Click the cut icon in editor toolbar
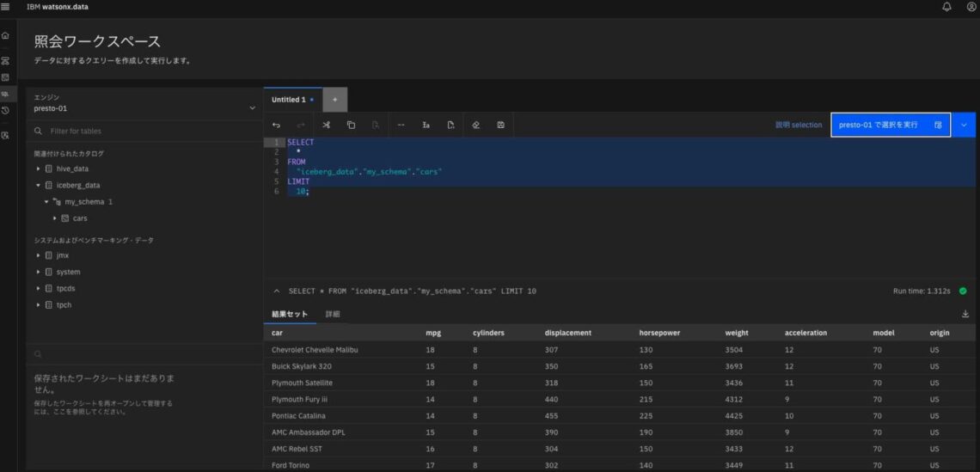Screen dimensions: 980x472 click(326, 125)
